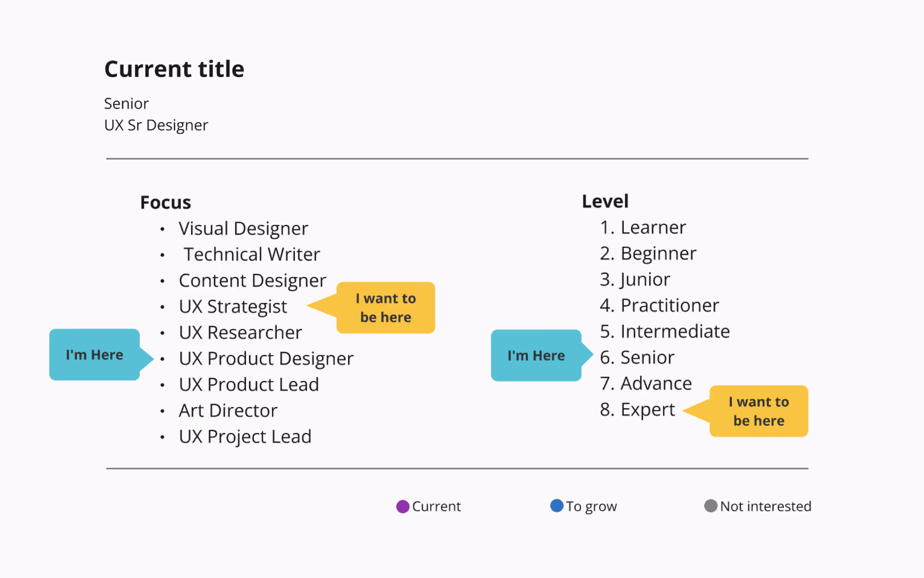Select yellow callout pointing at Expert

tap(758, 411)
